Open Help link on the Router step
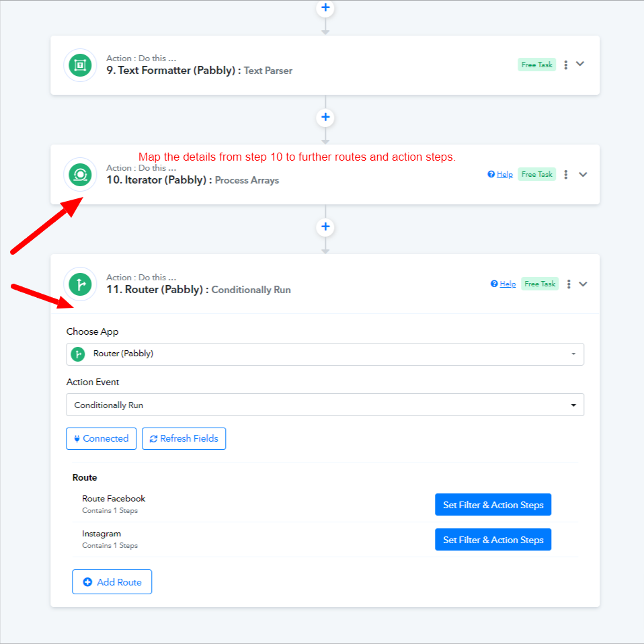Viewport: 644px width, 644px height. pyautogui.click(x=503, y=284)
